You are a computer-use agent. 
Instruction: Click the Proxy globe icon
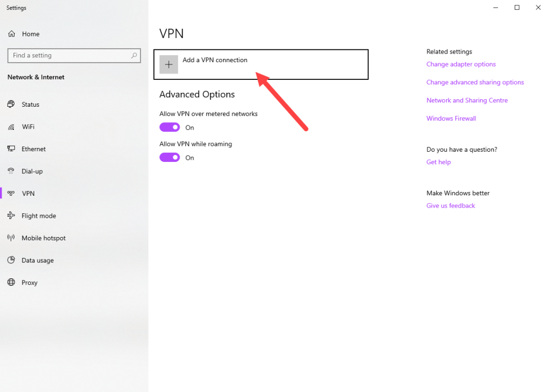coord(11,283)
